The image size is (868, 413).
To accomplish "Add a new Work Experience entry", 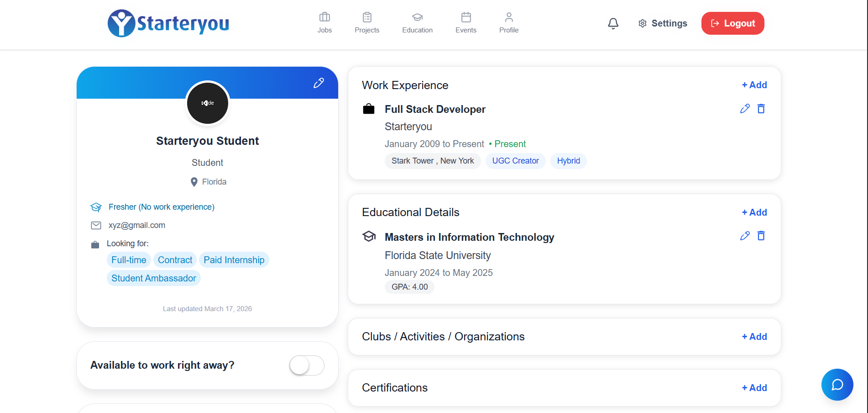I will (x=754, y=85).
